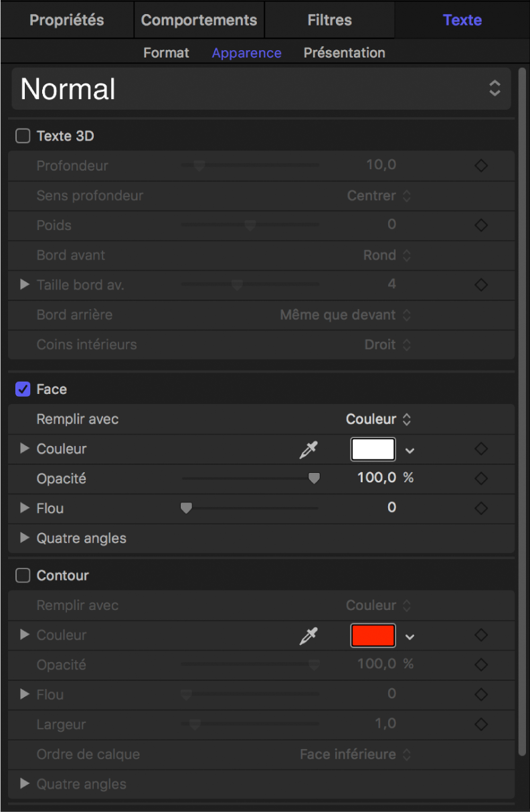Image resolution: width=530 pixels, height=812 pixels.
Task: Open the Normal style preset dropdown
Action: tap(261, 89)
